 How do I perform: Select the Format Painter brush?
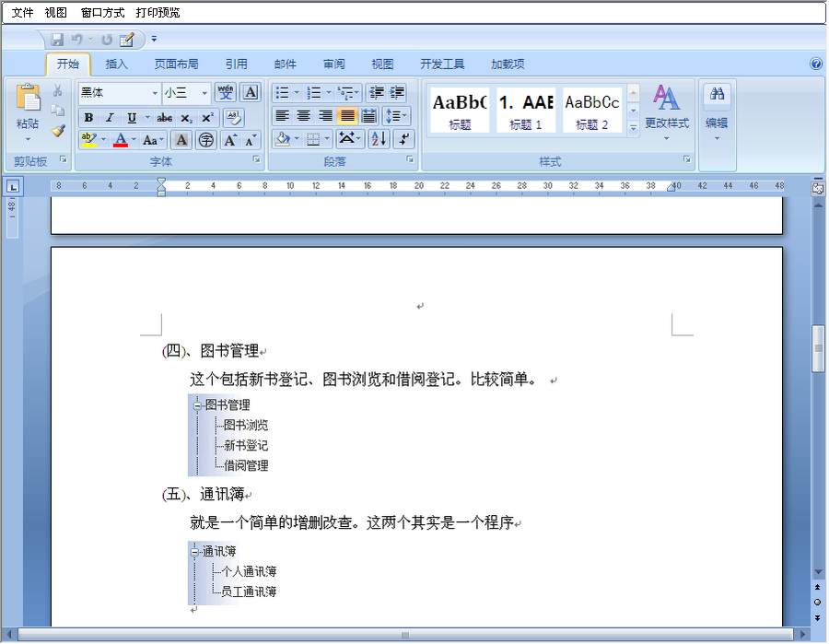tap(58, 130)
